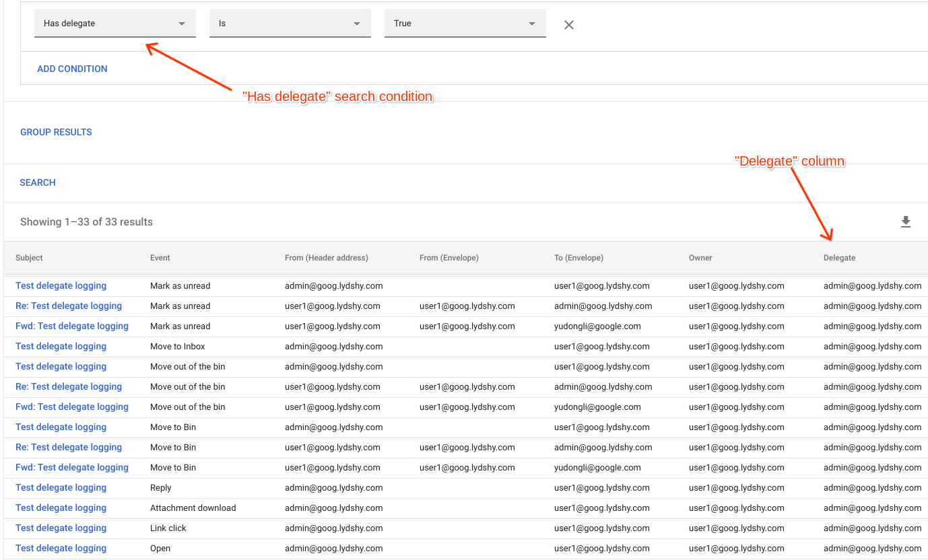Viewport: 928px width, 560px height.
Task: Click yudongli@google.com in Fwd Move to Bin row
Action: (597, 468)
